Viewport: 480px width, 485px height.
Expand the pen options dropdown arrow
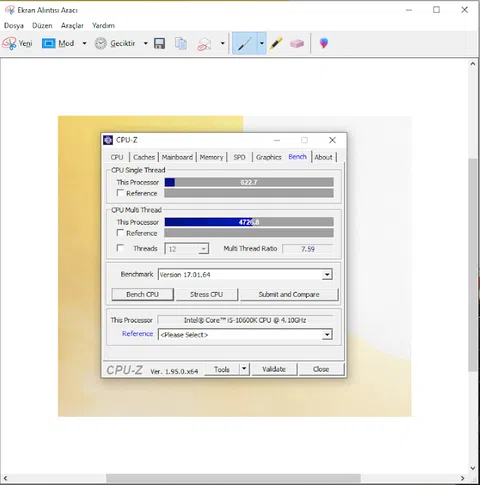tap(262, 43)
